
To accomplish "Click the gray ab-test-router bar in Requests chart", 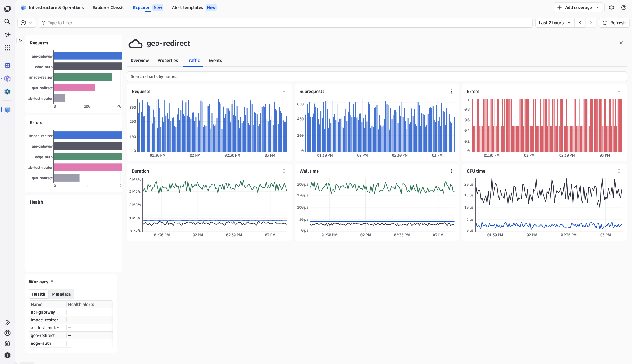I will (x=60, y=98).
